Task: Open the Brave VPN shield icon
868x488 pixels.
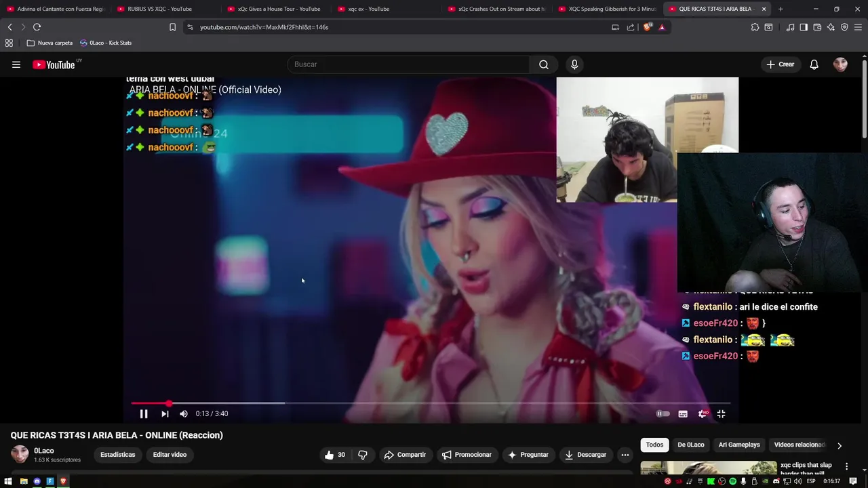Action: click(844, 27)
